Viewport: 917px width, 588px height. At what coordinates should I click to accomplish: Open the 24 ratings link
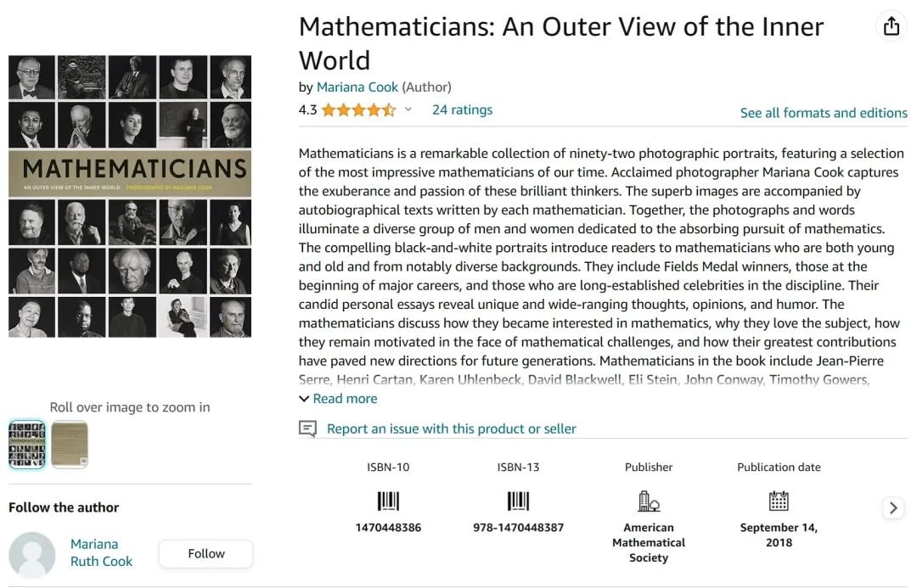click(x=462, y=110)
